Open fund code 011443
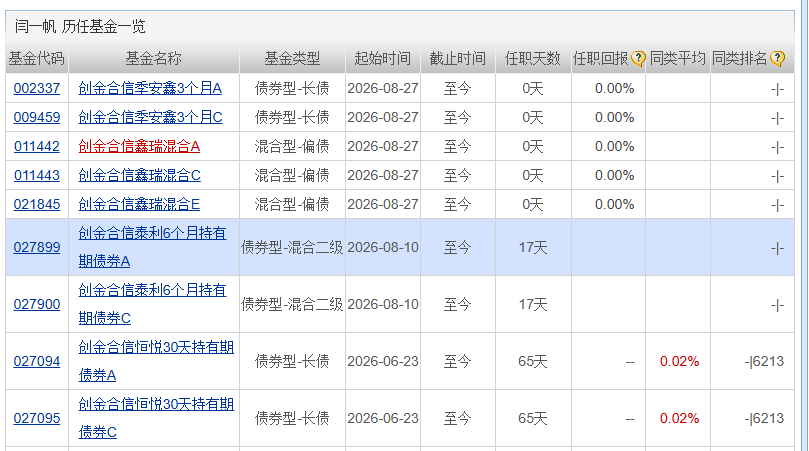Viewport: 809px width, 451px height. click(37, 175)
